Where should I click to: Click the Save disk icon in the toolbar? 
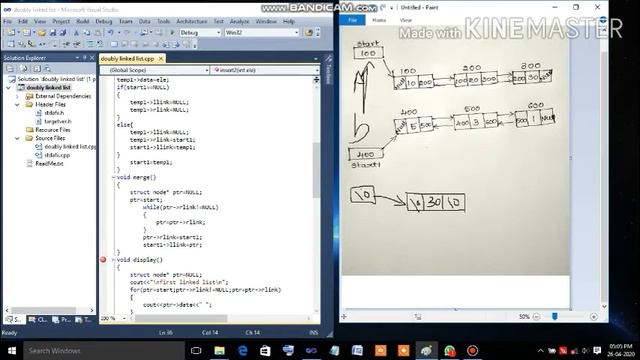tap(53, 32)
